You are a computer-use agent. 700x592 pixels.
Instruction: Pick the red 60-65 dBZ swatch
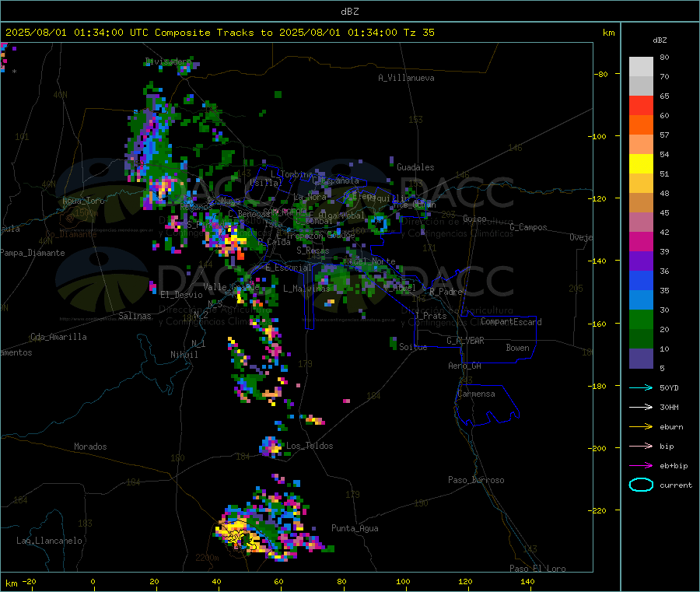tap(641, 105)
